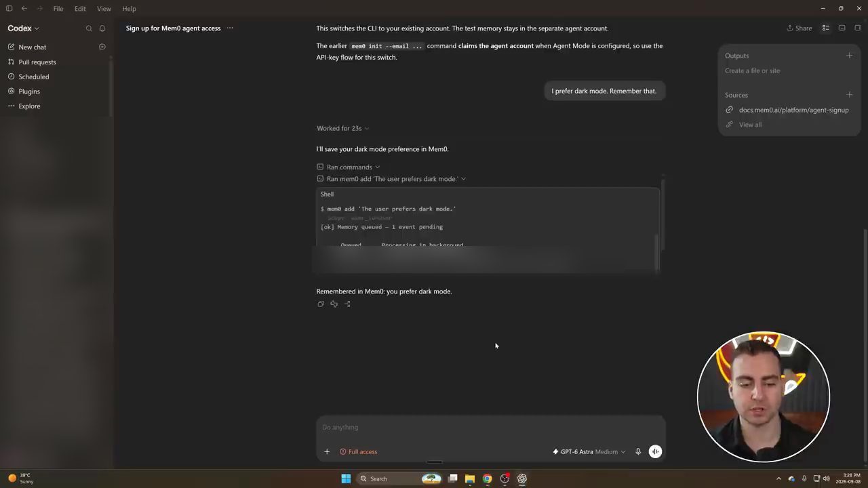Open the View menu
This screenshot has height=488, width=868.
tap(104, 9)
